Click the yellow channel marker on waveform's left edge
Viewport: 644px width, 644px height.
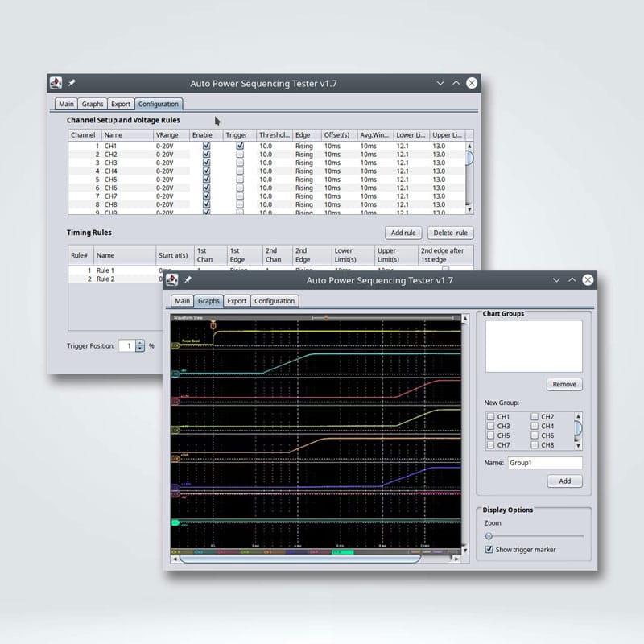click(174, 345)
